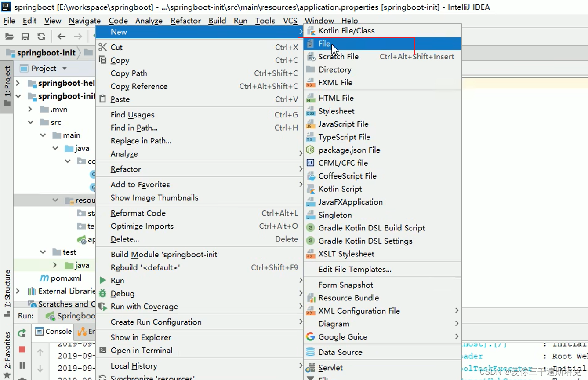Click the Servlet icon

pyautogui.click(x=311, y=368)
